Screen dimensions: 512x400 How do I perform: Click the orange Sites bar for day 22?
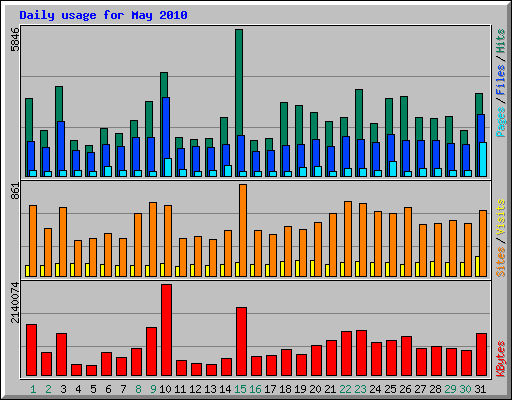(x=348, y=239)
